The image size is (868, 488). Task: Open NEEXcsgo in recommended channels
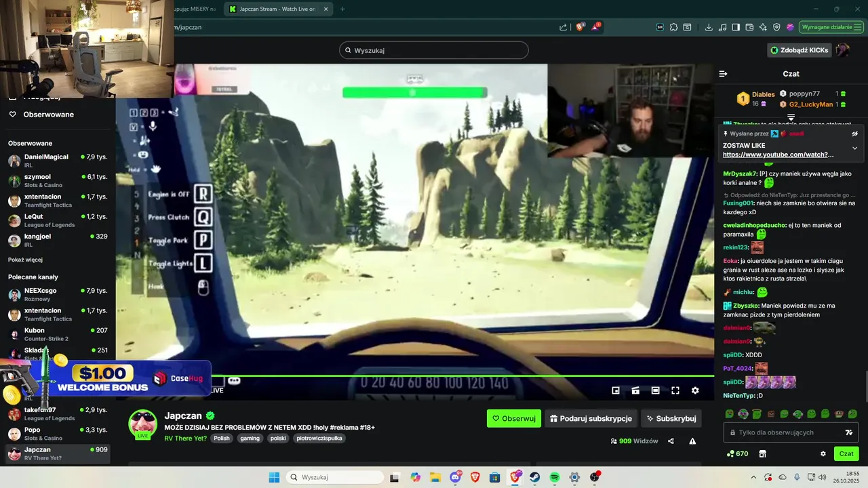pyautogui.click(x=58, y=294)
